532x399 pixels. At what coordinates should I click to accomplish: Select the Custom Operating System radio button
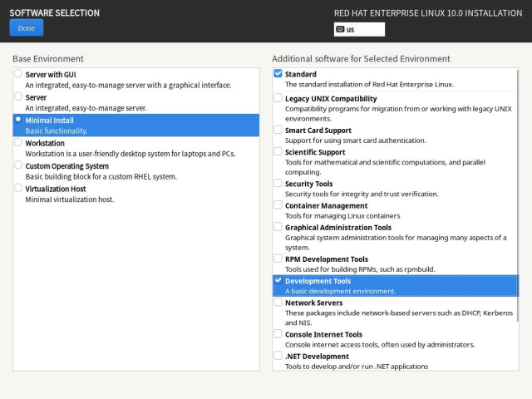18,165
